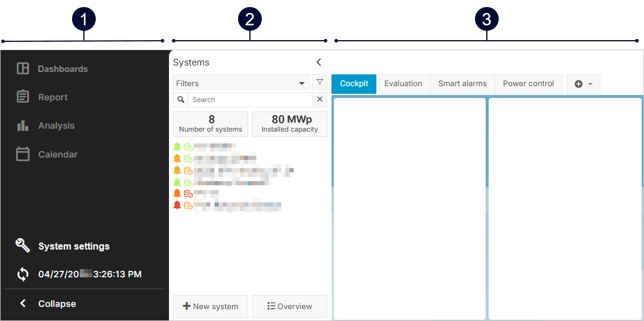
Task: Switch to the Smart alarms tab
Action: click(463, 84)
